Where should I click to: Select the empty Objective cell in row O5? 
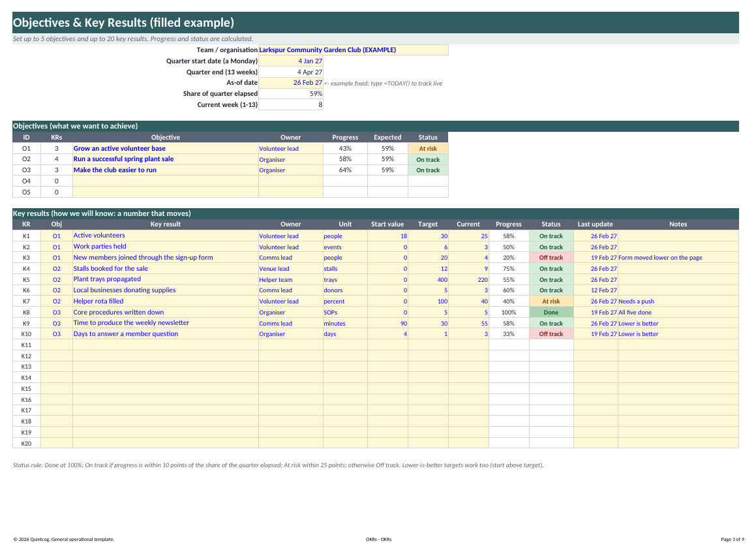[166, 192]
